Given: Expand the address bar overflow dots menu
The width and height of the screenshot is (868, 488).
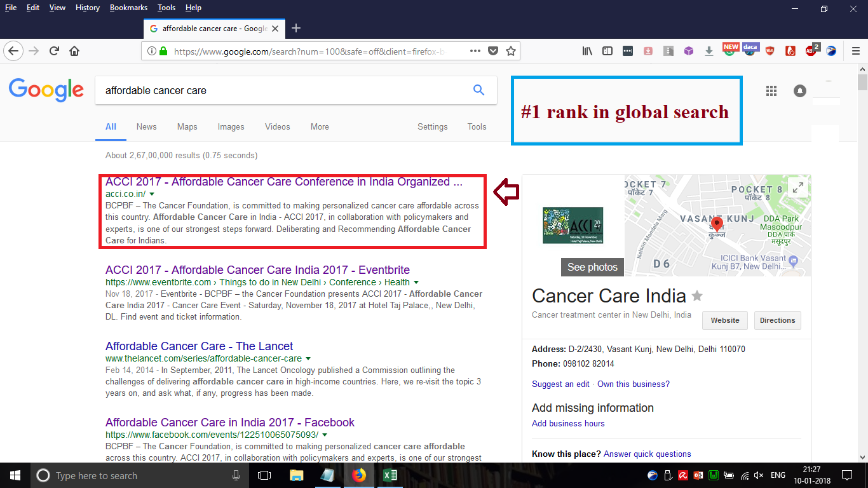Looking at the screenshot, I should click(475, 51).
